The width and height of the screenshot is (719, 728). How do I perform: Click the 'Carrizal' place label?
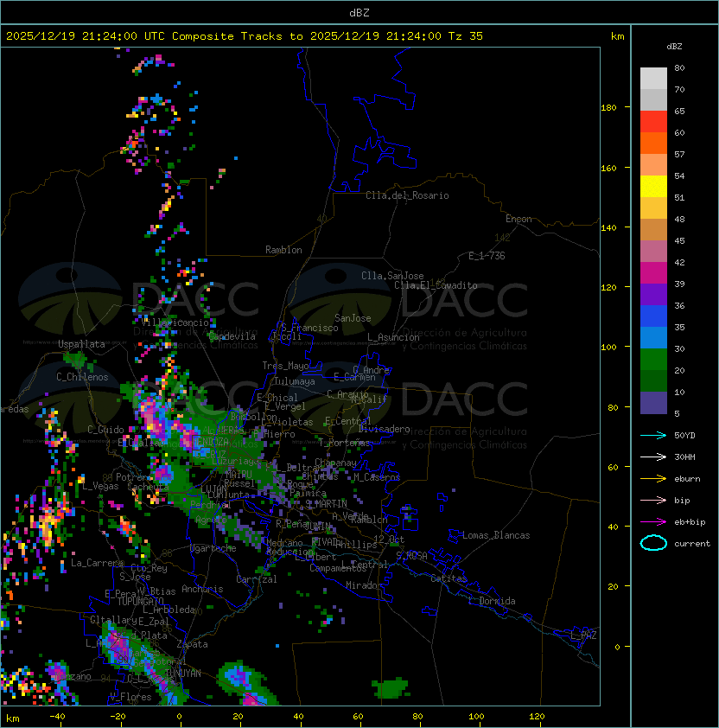click(256, 579)
